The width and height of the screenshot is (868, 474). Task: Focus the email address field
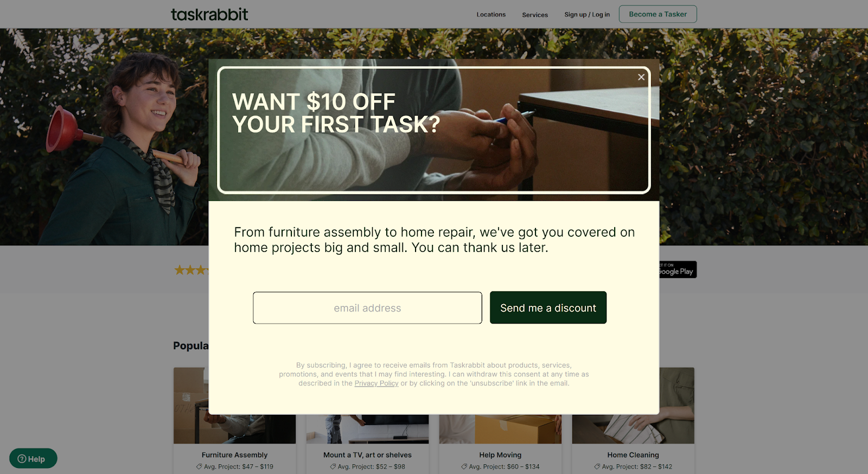[x=367, y=308]
